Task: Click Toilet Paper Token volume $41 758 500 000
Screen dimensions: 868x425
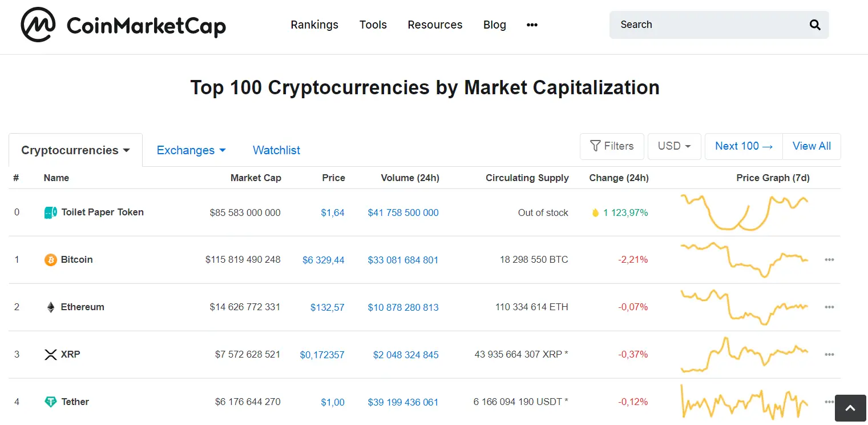Action: coord(403,213)
